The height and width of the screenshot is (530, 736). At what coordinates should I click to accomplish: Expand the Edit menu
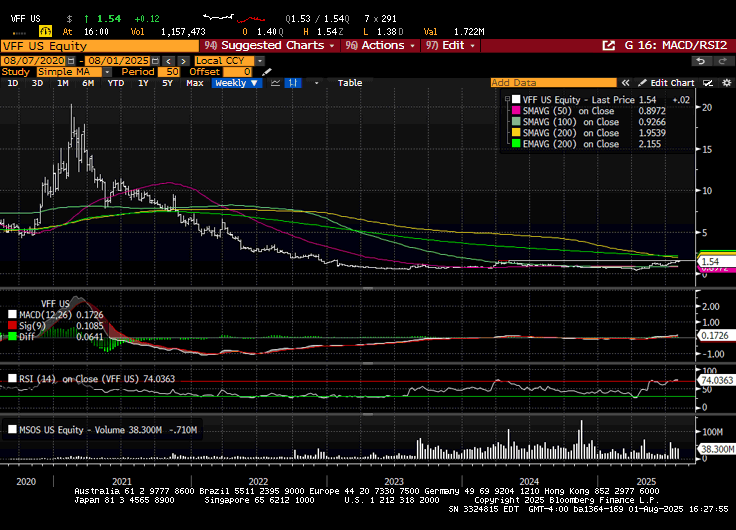click(450, 46)
